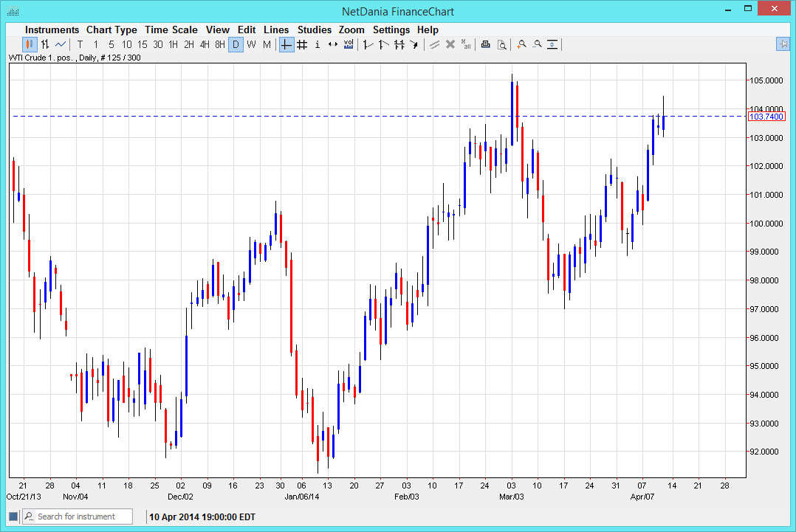Screen dimensions: 796x532
Task: Toggle the volume display button
Action: click(x=349, y=45)
